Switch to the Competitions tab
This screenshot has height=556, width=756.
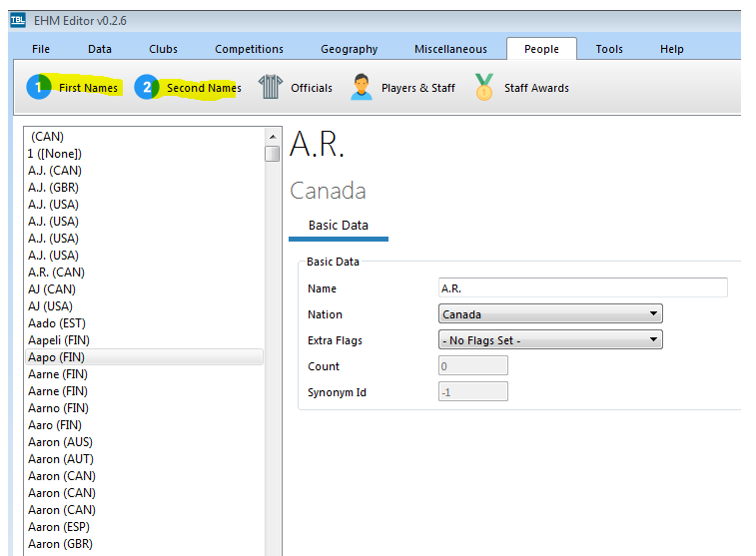pos(249,49)
